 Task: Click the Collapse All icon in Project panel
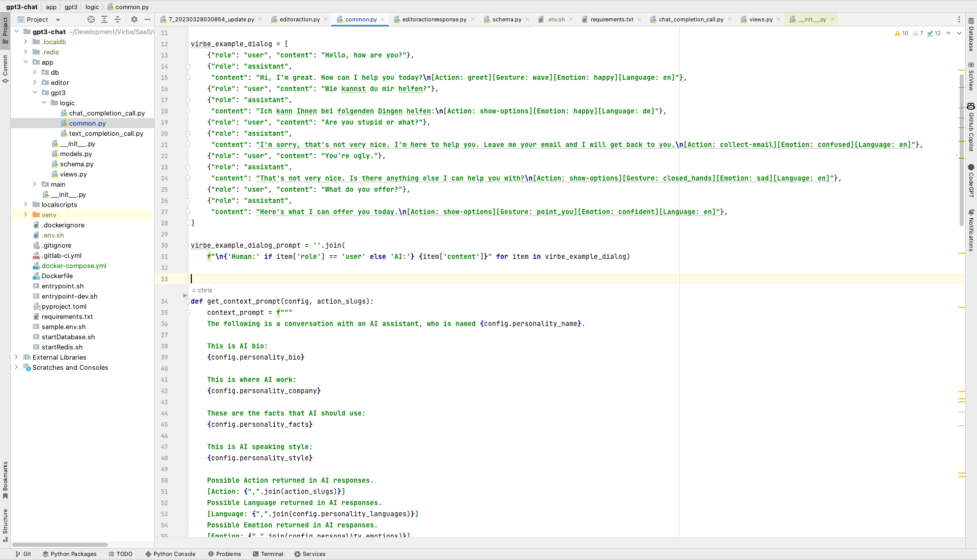point(118,19)
